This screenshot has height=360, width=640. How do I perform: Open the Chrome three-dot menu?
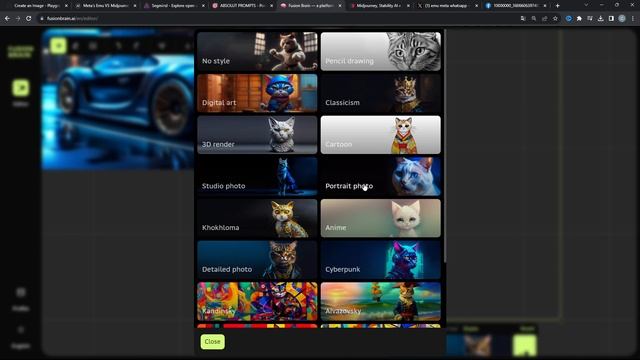(x=633, y=18)
